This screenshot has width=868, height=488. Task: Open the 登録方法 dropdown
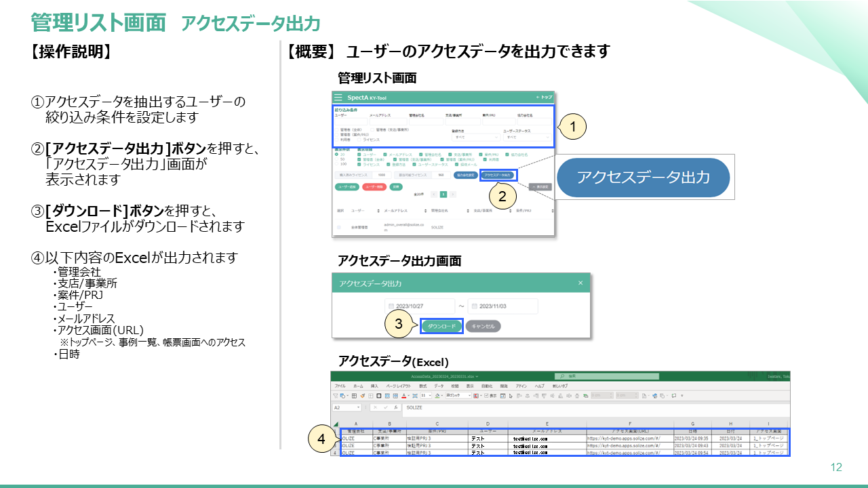(475, 137)
